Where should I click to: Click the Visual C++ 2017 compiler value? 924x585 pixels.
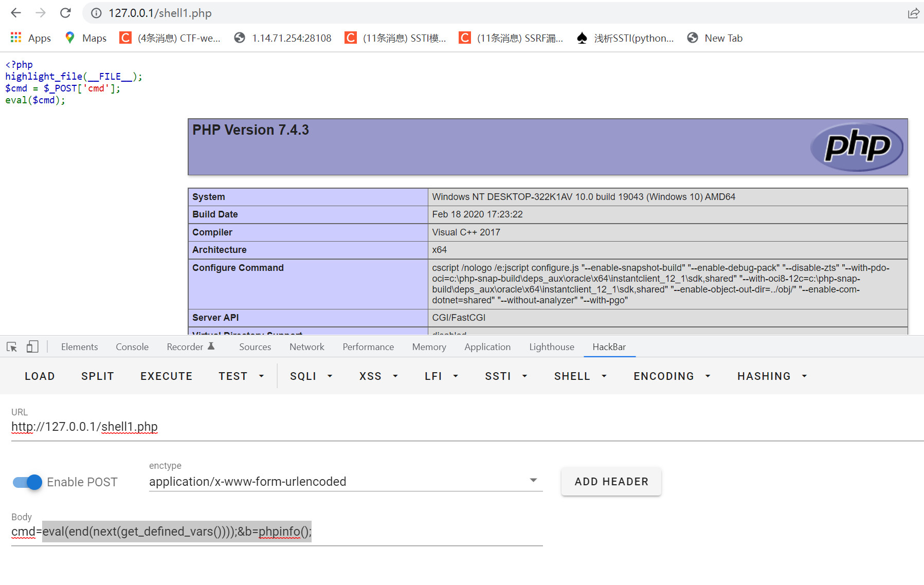pyautogui.click(x=466, y=232)
